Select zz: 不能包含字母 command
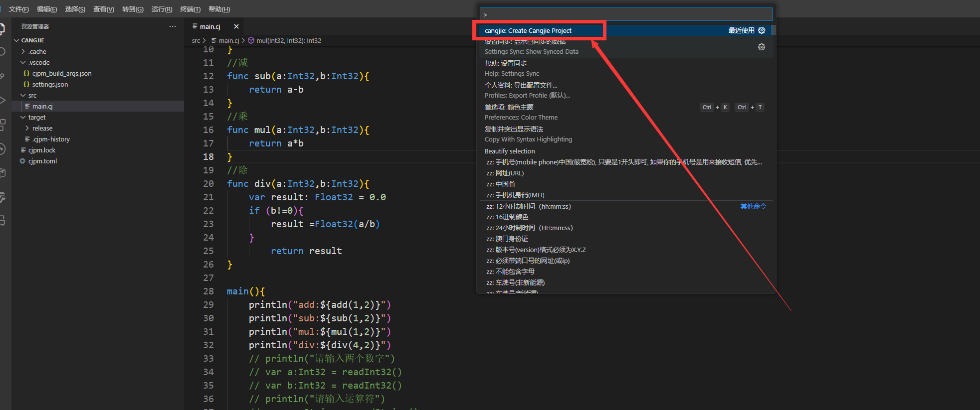The height and width of the screenshot is (410, 980). [x=625, y=272]
